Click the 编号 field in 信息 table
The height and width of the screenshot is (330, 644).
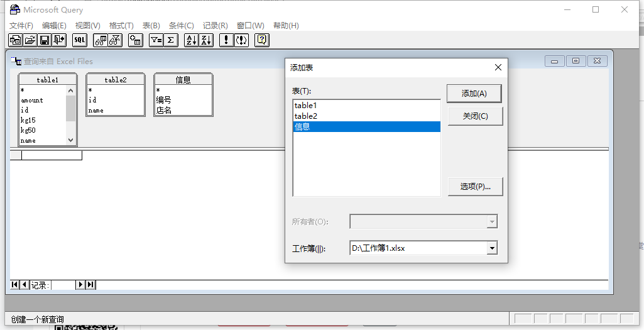coord(163,101)
